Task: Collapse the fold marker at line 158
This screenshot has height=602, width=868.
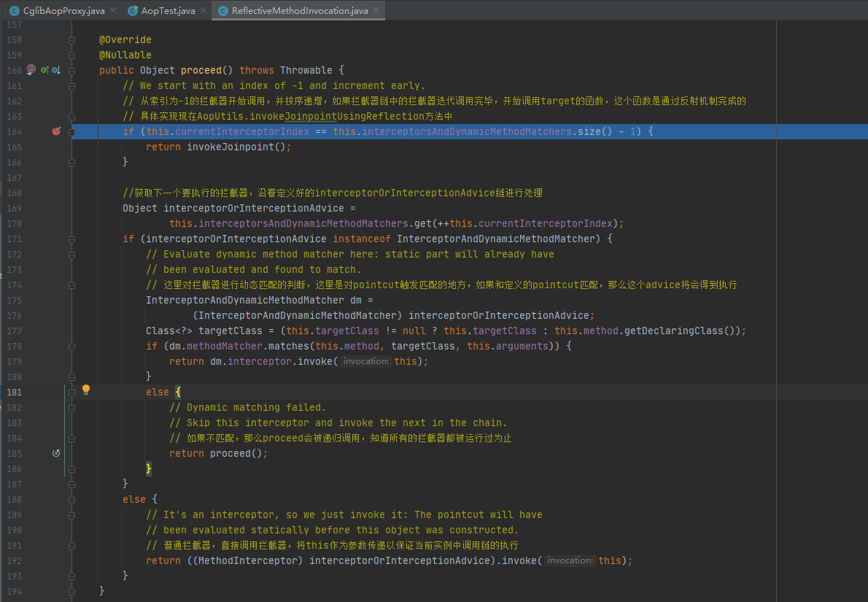Action: coord(71,40)
